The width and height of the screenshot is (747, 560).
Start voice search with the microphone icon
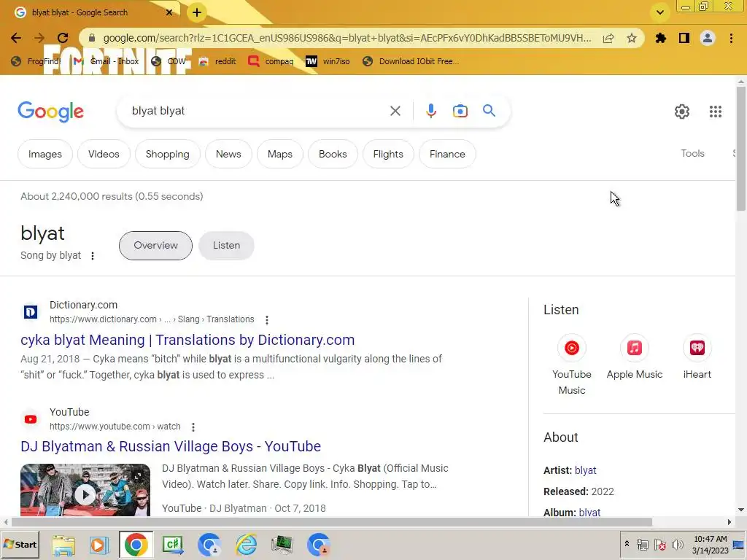430,111
